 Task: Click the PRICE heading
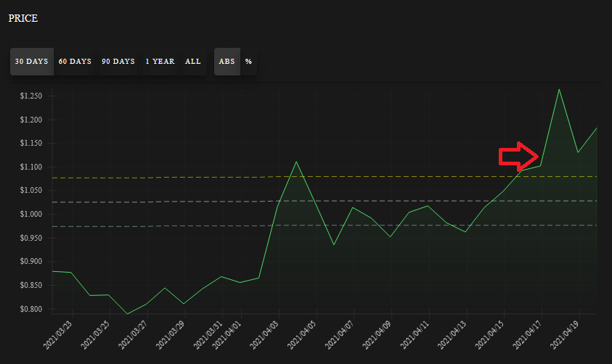[23, 18]
